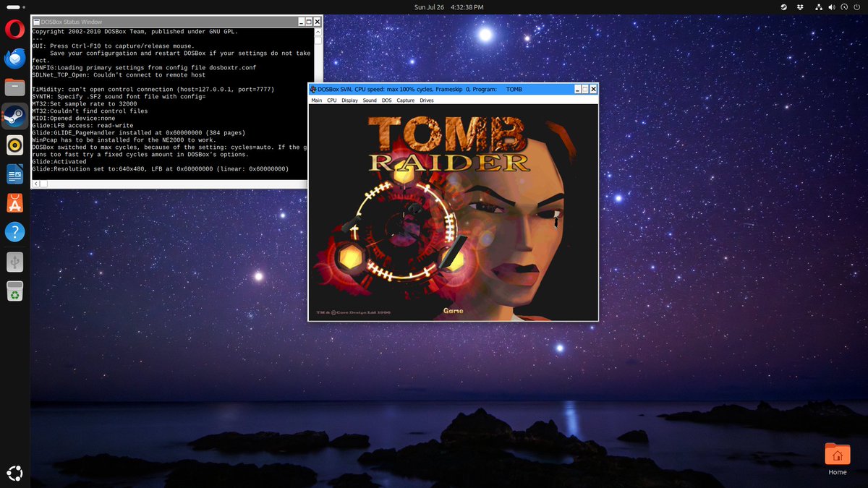Click the Steam icon in the dock
868x488 pixels.
(15, 116)
